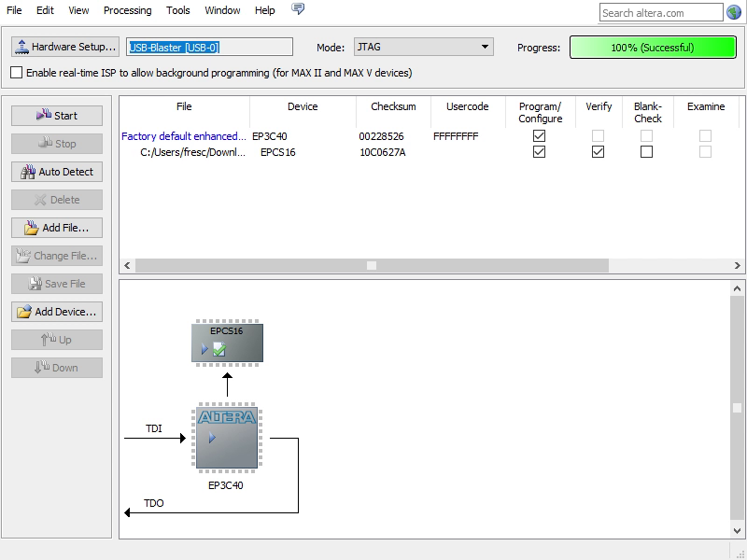Click the feedback speech bubble icon
The height and width of the screenshot is (560, 747).
tap(298, 9)
